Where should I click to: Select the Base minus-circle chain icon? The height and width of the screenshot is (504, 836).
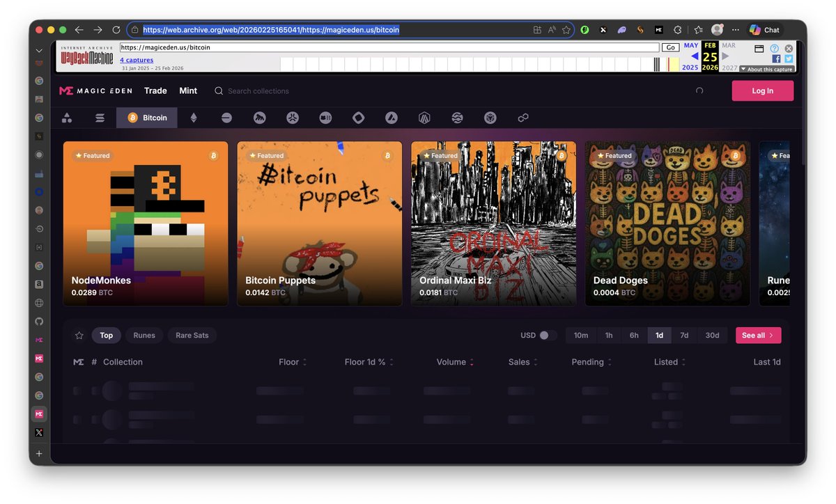pyautogui.click(x=226, y=118)
